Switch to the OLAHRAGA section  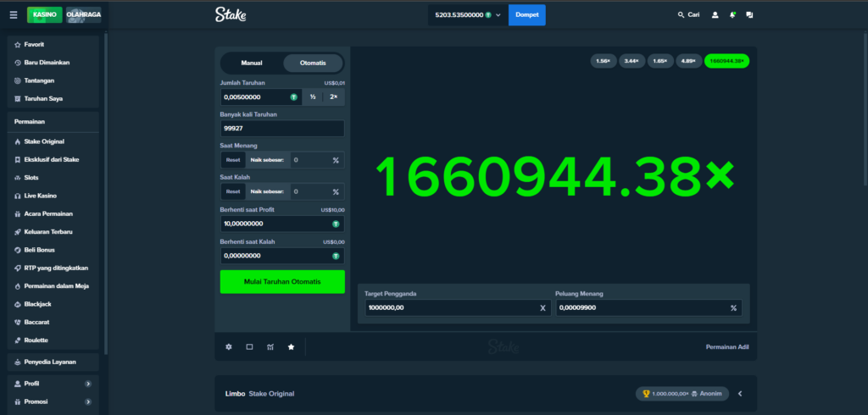tap(84, 15)
